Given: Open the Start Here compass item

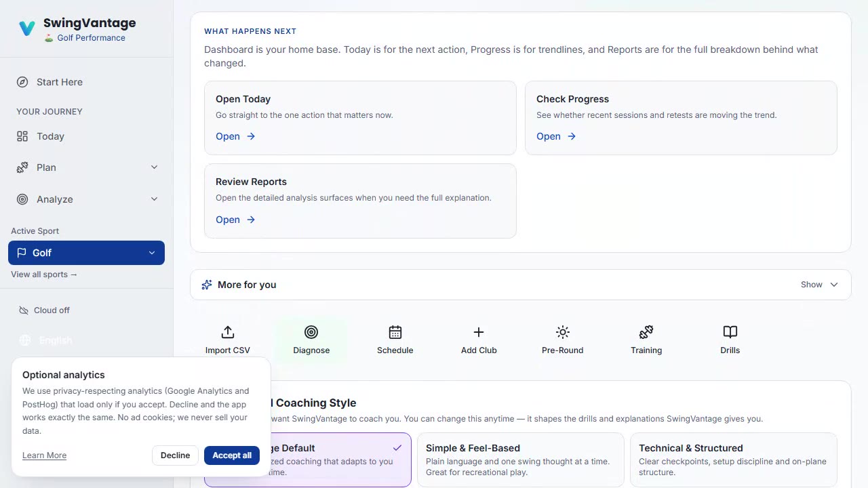Looking at the screenshot, I should pos(86,82).
